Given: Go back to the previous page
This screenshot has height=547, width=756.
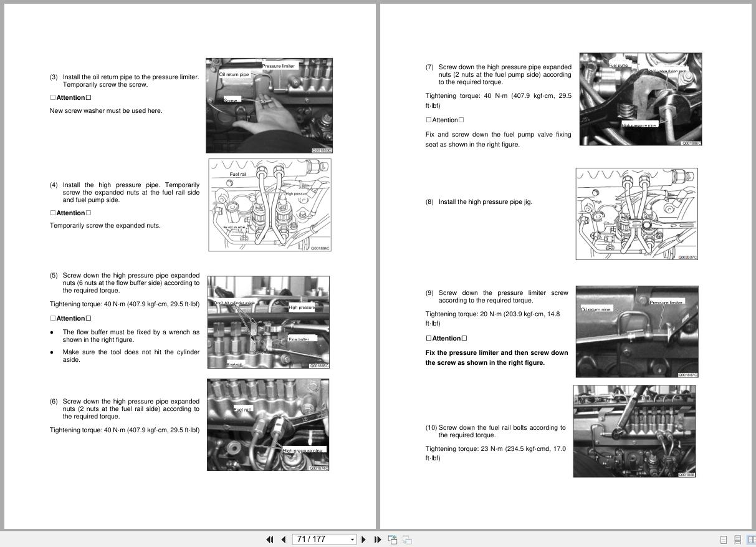Looking at the screenshot, I should coord(284,539).
